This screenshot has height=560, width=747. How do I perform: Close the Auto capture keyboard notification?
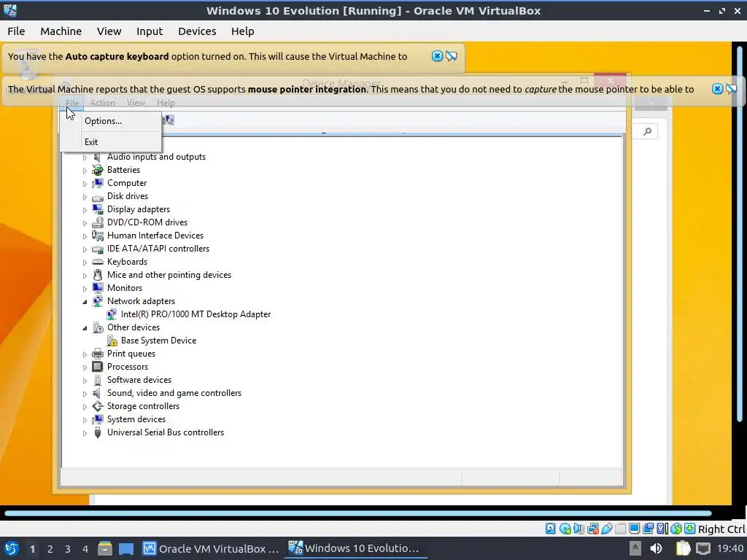point(437,56)
